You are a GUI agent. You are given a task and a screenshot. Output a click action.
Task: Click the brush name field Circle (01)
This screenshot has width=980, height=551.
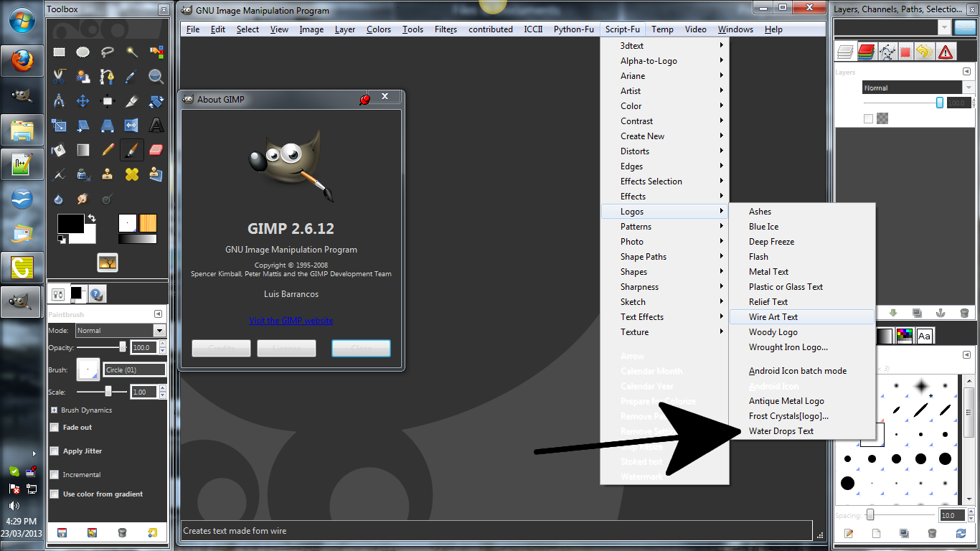pos(134,370)
